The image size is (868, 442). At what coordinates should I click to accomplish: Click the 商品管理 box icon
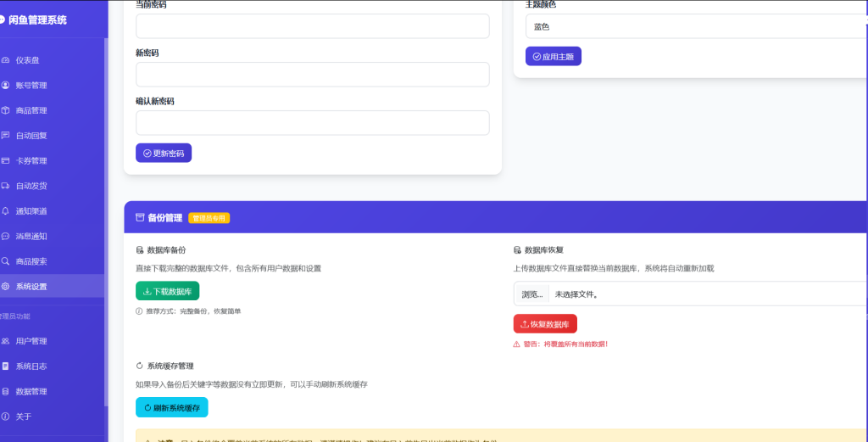coord(6,110)
